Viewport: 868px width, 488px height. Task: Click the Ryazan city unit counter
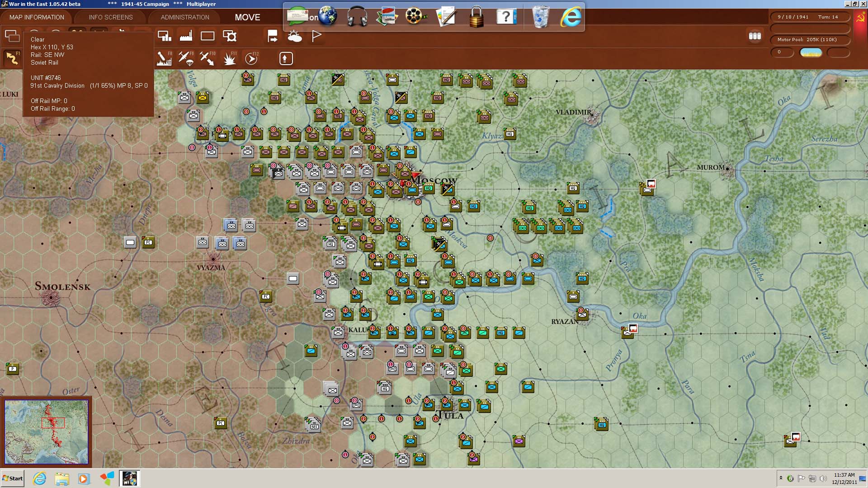[582, 314]
